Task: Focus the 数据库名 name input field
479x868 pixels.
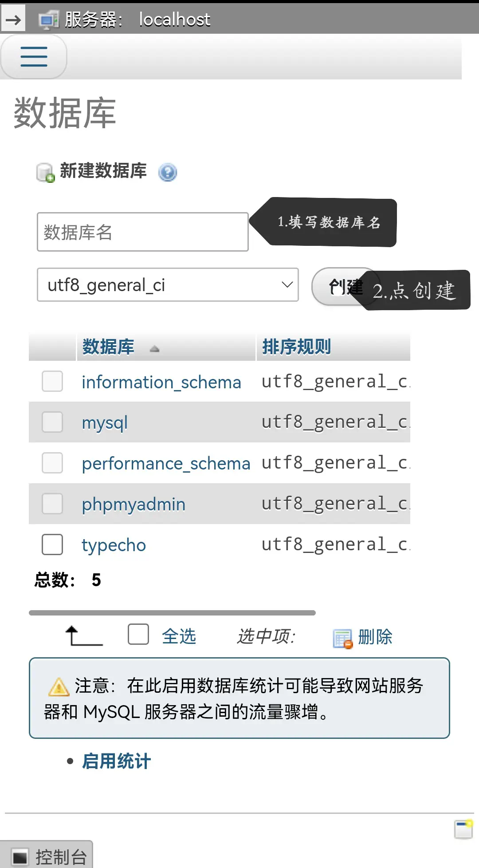Action: [x=142, y=232]
